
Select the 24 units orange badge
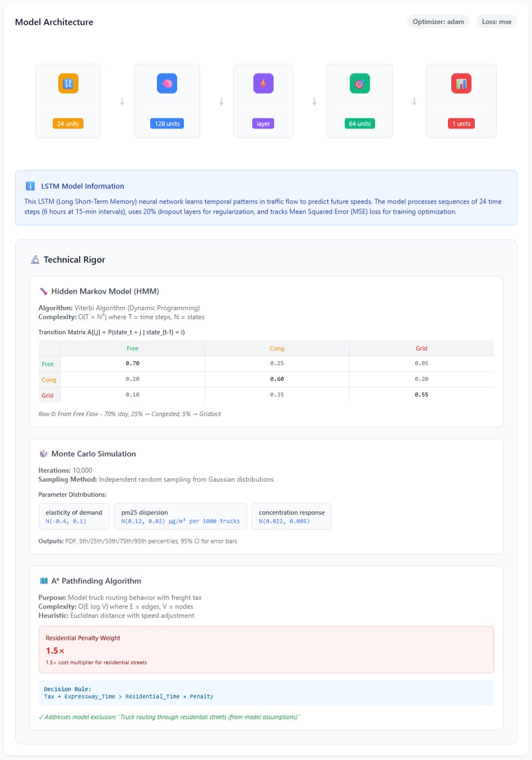(x=68, y=124)
